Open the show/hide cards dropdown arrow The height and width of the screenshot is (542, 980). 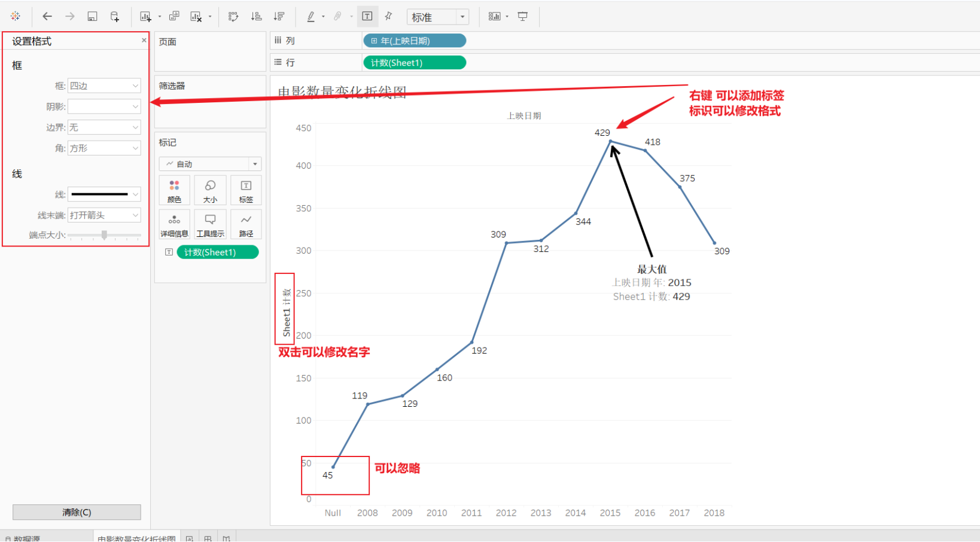click(x=507, y=17)
